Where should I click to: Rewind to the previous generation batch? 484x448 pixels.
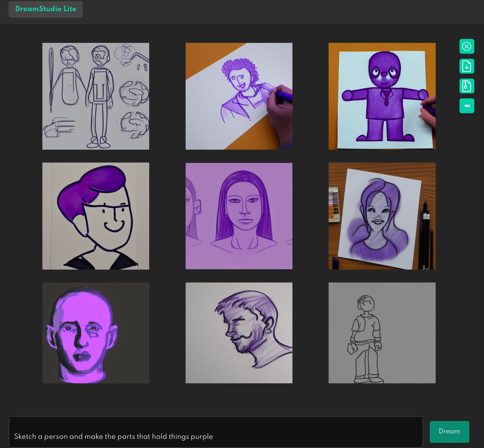(467, 106)
